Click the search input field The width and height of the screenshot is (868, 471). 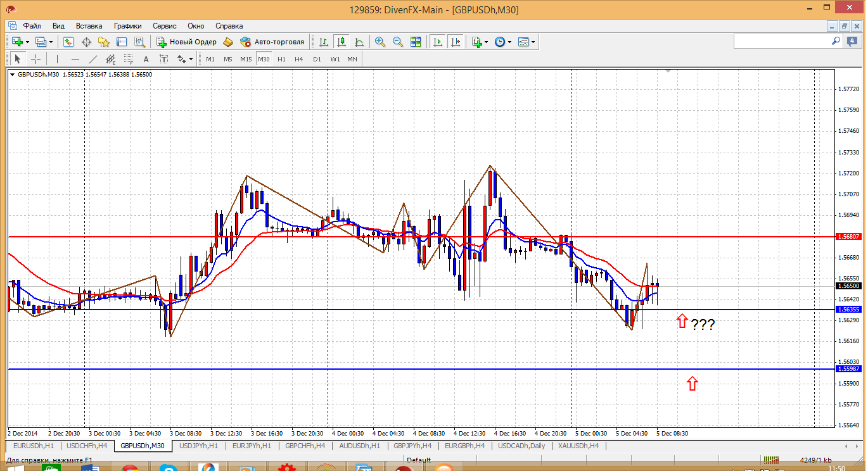click(x=782, y=41)
